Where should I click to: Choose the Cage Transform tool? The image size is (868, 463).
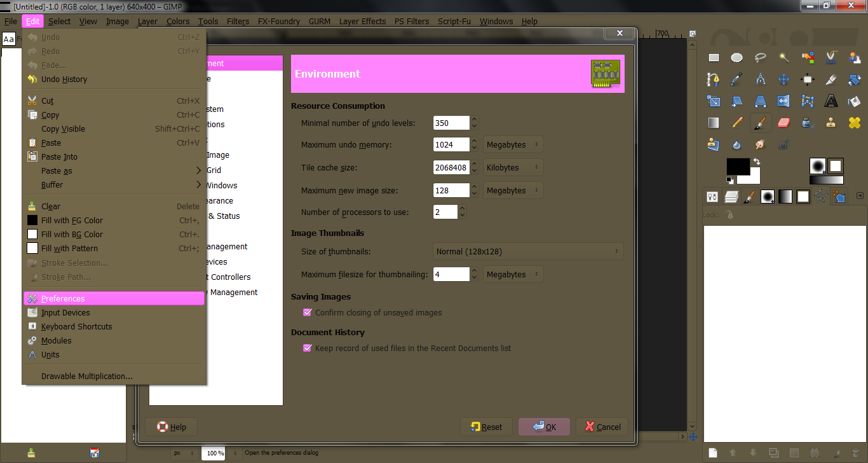(x=808, y=101)
